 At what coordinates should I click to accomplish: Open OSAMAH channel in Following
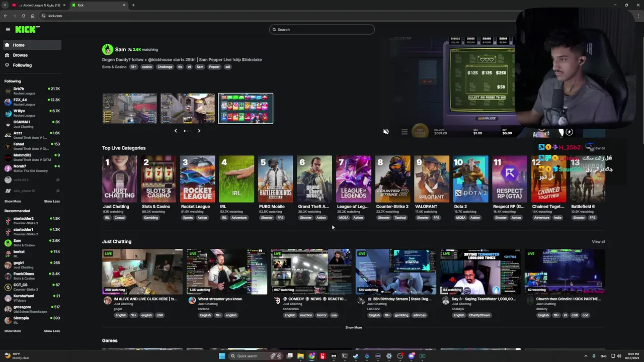[32, 124]
